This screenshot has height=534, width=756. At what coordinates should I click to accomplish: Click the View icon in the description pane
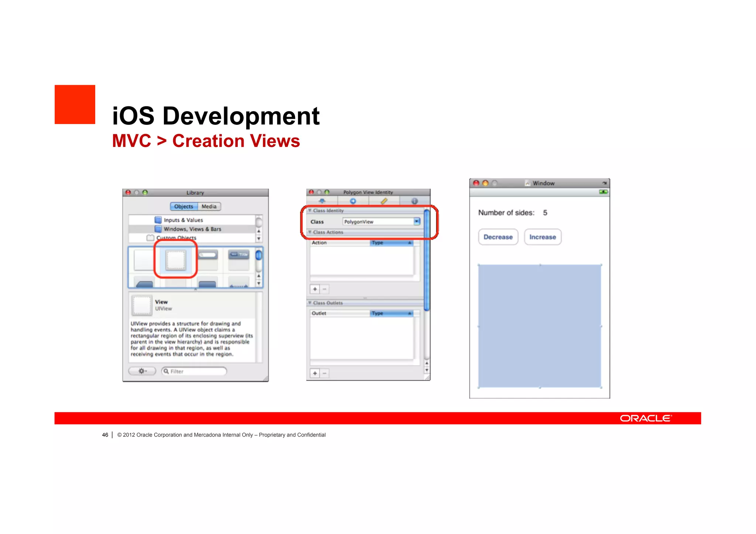[142, 305]
